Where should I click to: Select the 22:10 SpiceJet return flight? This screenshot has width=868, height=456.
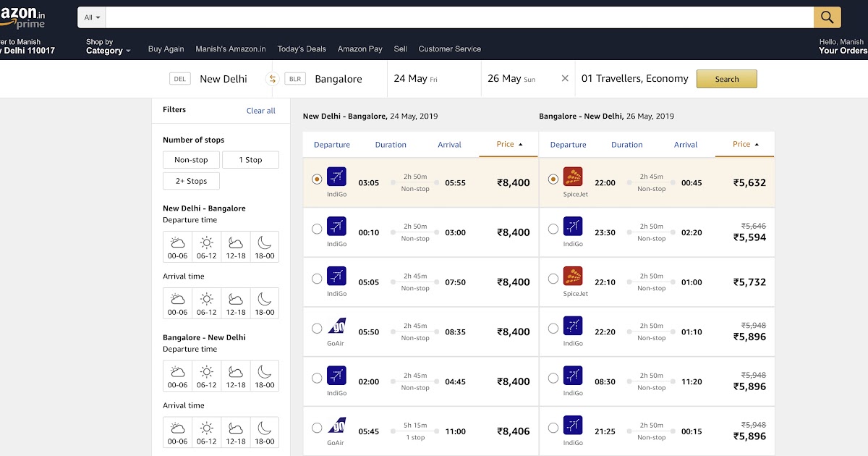click(x=553, y=279)
